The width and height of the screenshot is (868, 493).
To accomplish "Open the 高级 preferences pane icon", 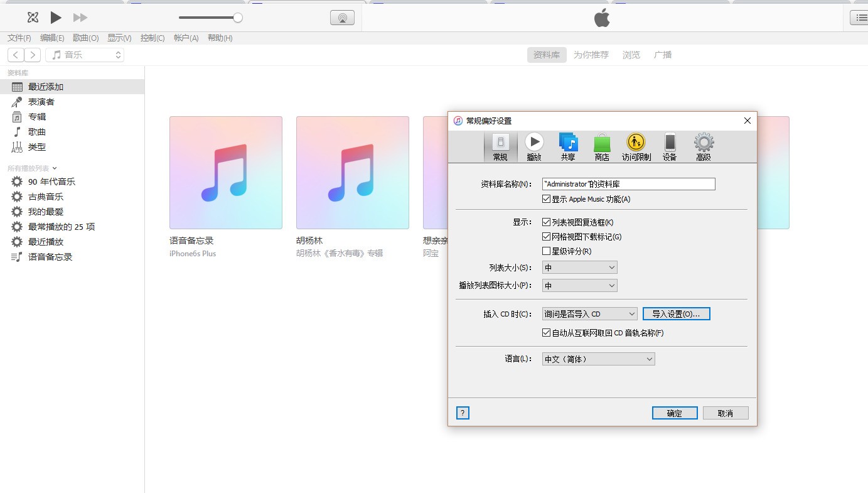I will [x=704, y=147].
